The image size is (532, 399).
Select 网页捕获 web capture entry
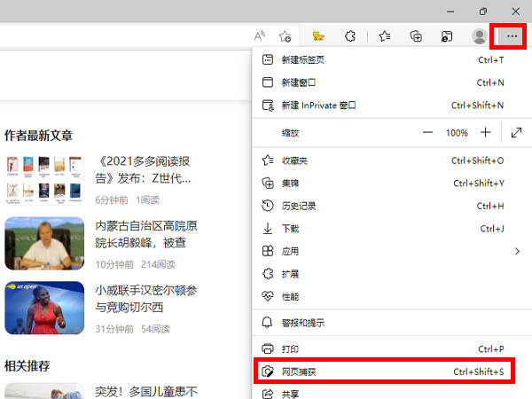385,372
